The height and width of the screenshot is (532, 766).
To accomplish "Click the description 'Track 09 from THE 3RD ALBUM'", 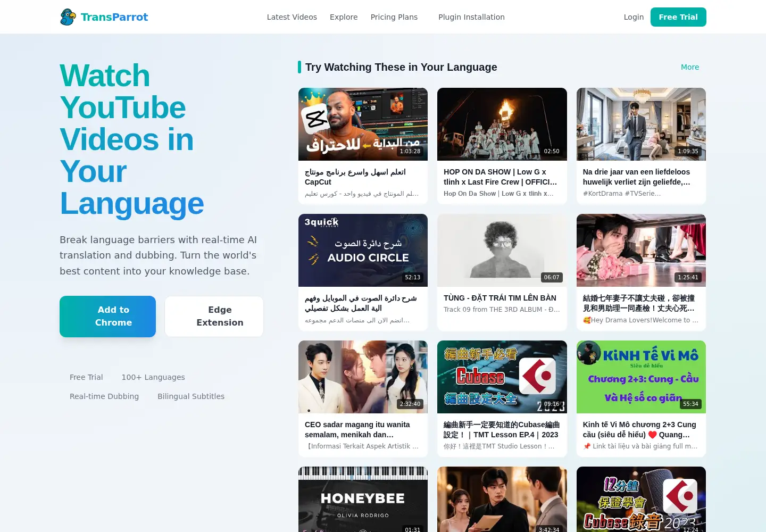I will pos(502,310).
